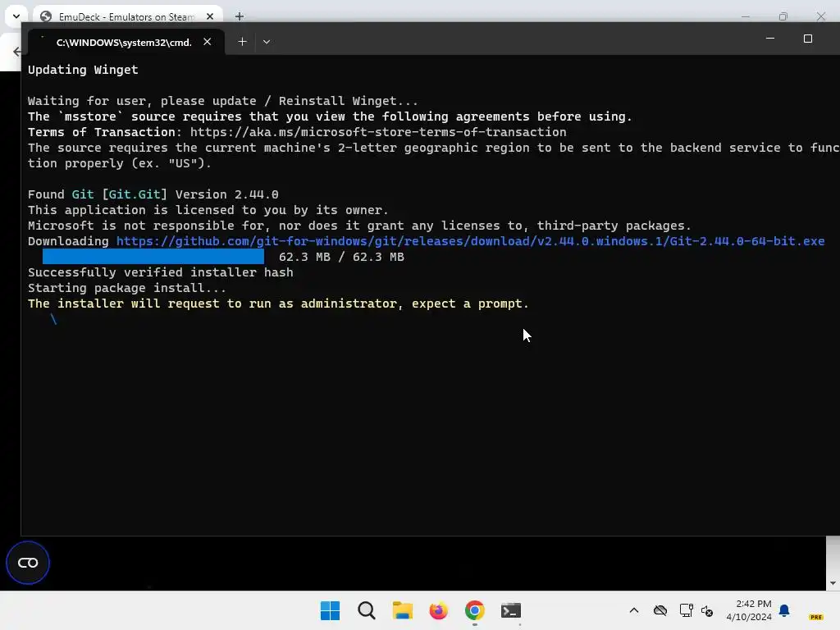
Task: Open the notification bell
Action: [x=784, y=610]
